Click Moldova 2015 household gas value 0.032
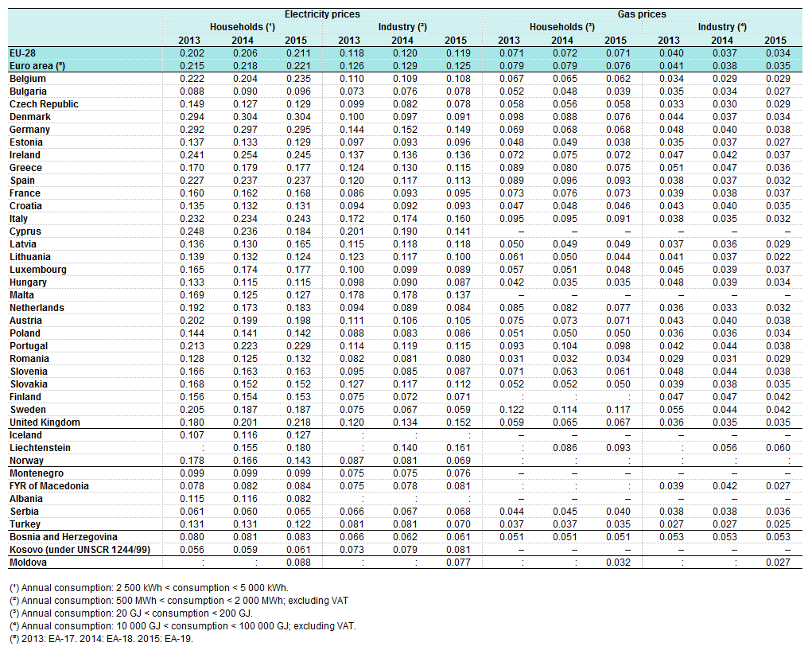Image resolution: width=812 pixels, height=658 pixels. pyautogui.click(x=618, y=563)
